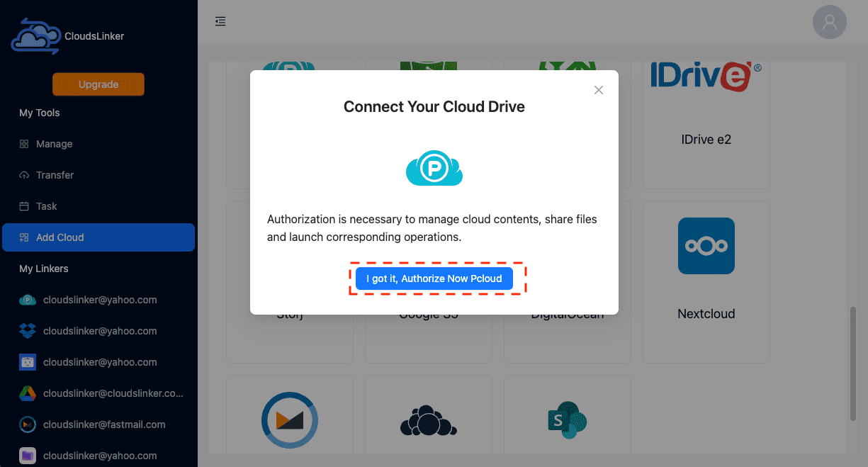Click the CloudsLinker logo icon
Screen dimensions: 868x467
coord(35,36)
